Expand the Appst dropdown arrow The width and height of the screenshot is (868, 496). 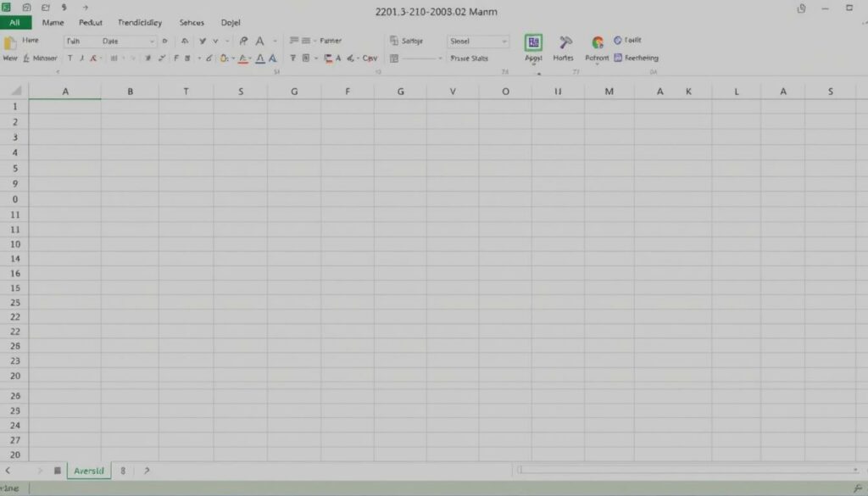(x=534, y=64)
